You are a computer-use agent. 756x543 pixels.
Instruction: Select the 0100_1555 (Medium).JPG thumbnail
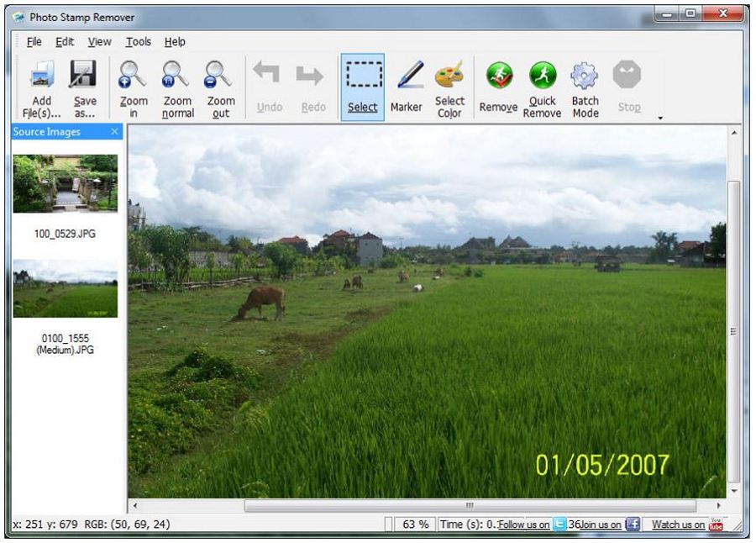click(x=65, y=288)
